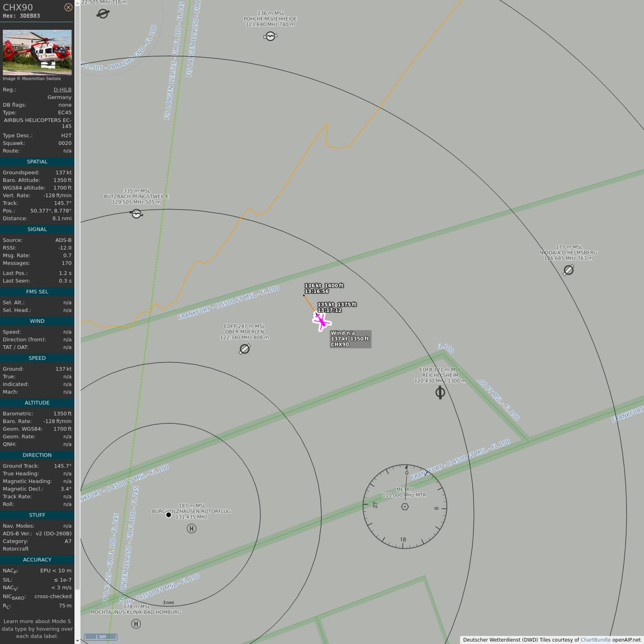Click the SPATIAL section header

tap(37, 162)
